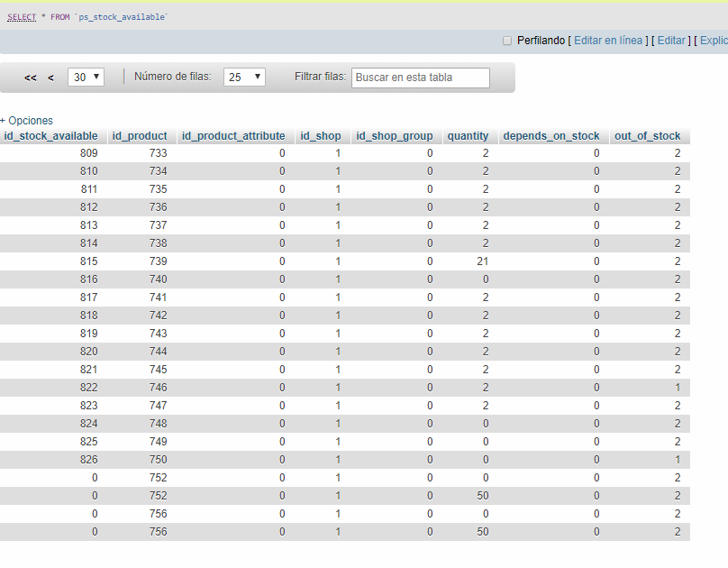Select id_product cell 738
The height and width of the screenshot is (568, 728).
click(159, 243)
